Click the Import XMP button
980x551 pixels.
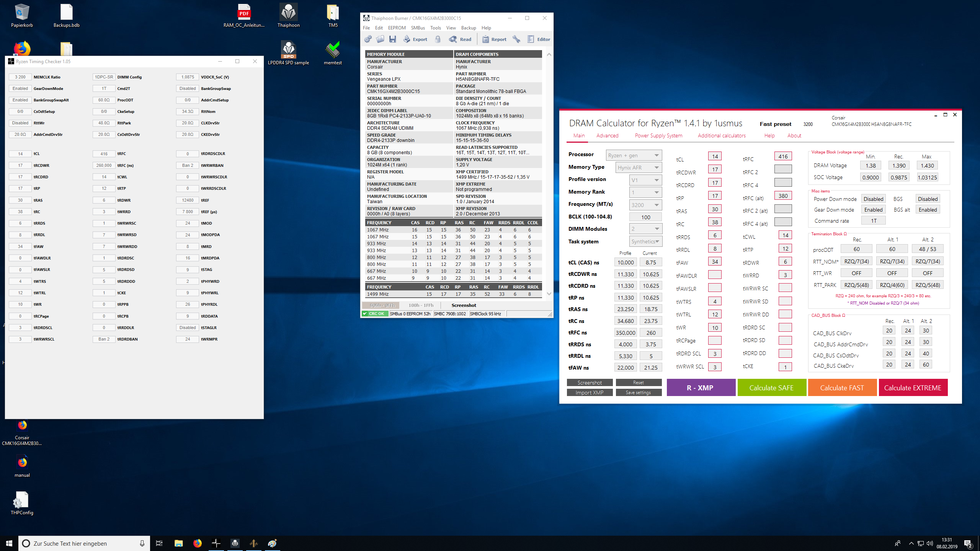590,393
